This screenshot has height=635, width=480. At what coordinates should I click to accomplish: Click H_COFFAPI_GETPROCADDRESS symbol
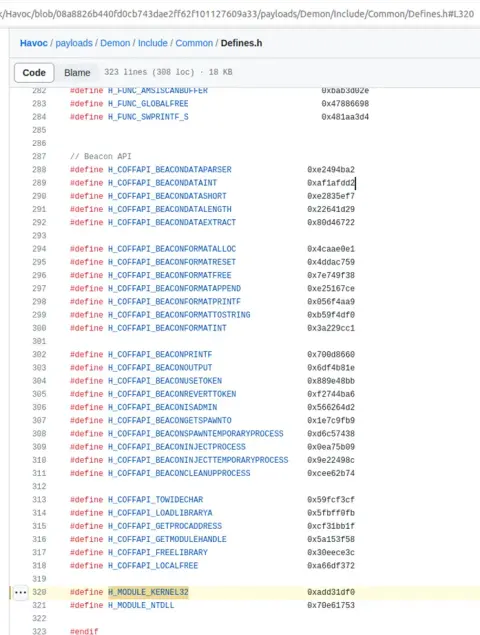tap(165, 526)
